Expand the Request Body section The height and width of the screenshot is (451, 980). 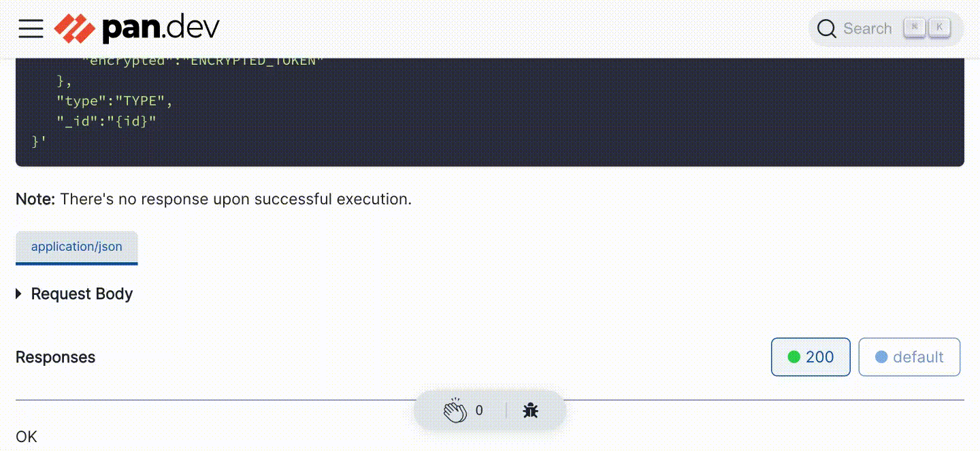click(x=82, y=294)
